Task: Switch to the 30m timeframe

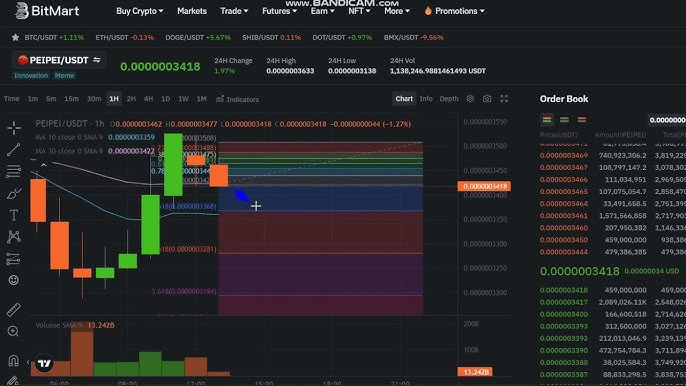Action: click(94, 99)
